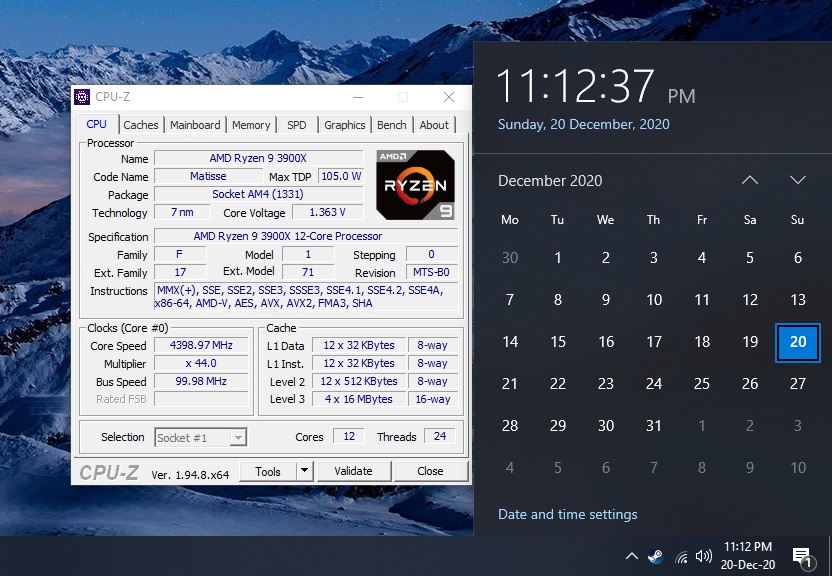Click the Revision value MTS-B0
The height and width of the screenshot is (576, 832).
click(x=431, y=273)
